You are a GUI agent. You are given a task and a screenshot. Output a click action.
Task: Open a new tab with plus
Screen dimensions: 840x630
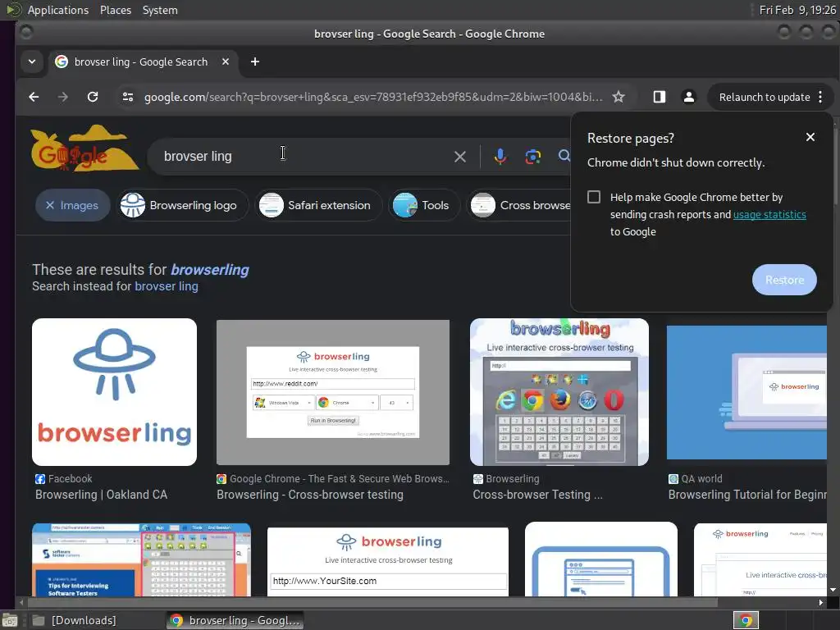[255, 62]
